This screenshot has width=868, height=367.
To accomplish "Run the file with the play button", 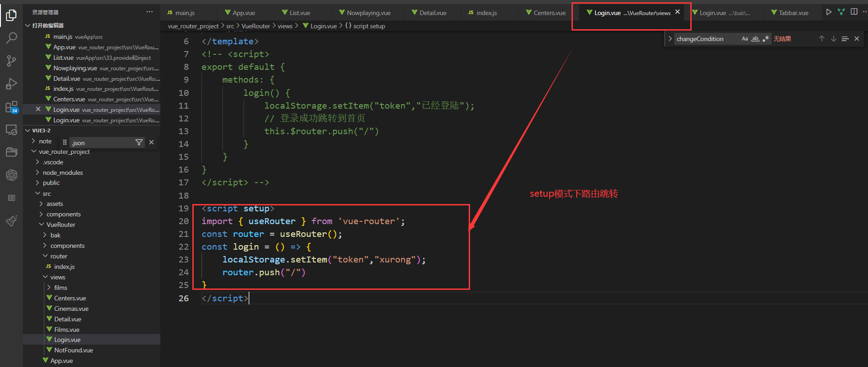I will (829, 12).
